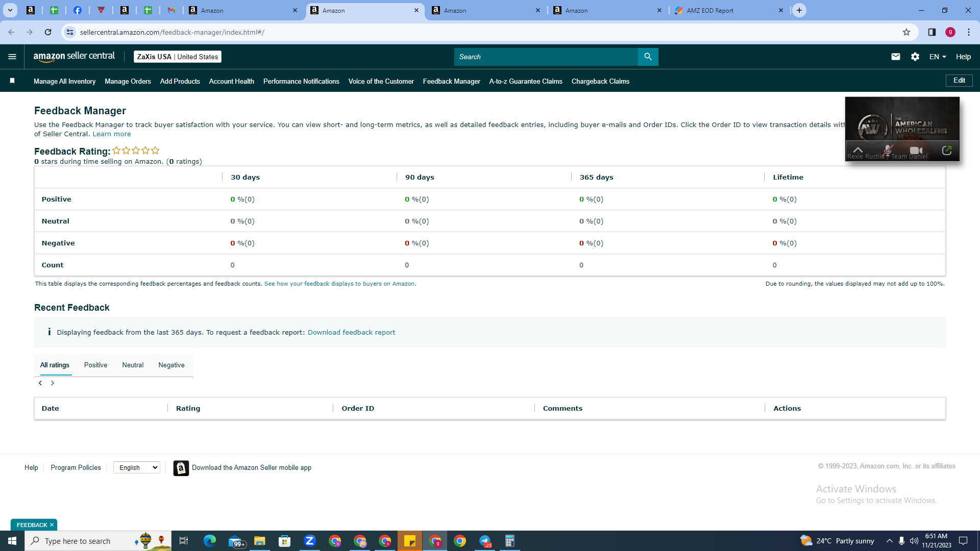Open the Chrome side panel icon

[x=932, y=32]
